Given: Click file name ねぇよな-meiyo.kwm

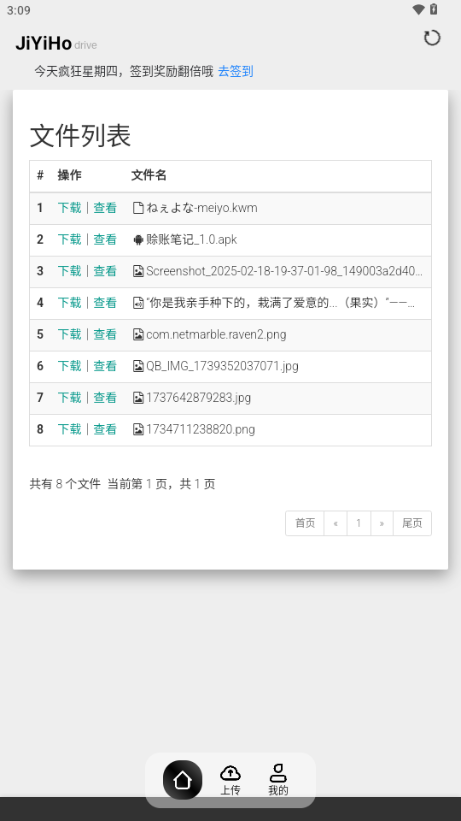Looking at the screenshot, I should (202, 208).
